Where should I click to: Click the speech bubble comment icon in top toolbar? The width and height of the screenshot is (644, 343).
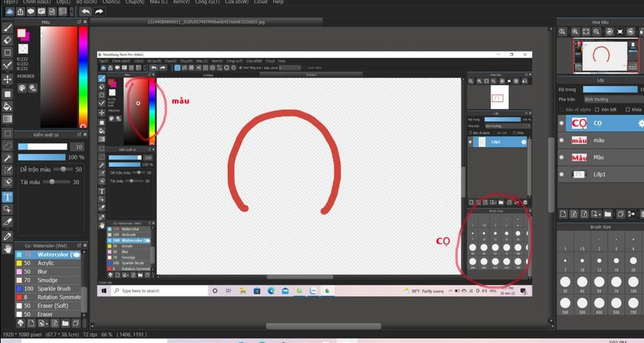point(31,11)
